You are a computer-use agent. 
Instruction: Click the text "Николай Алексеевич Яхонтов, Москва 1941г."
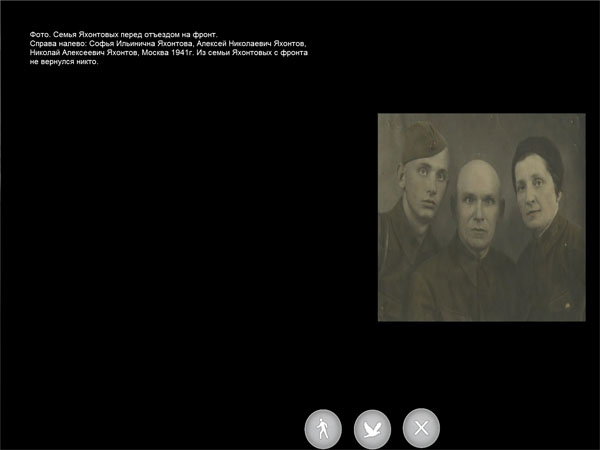point(110,53)
